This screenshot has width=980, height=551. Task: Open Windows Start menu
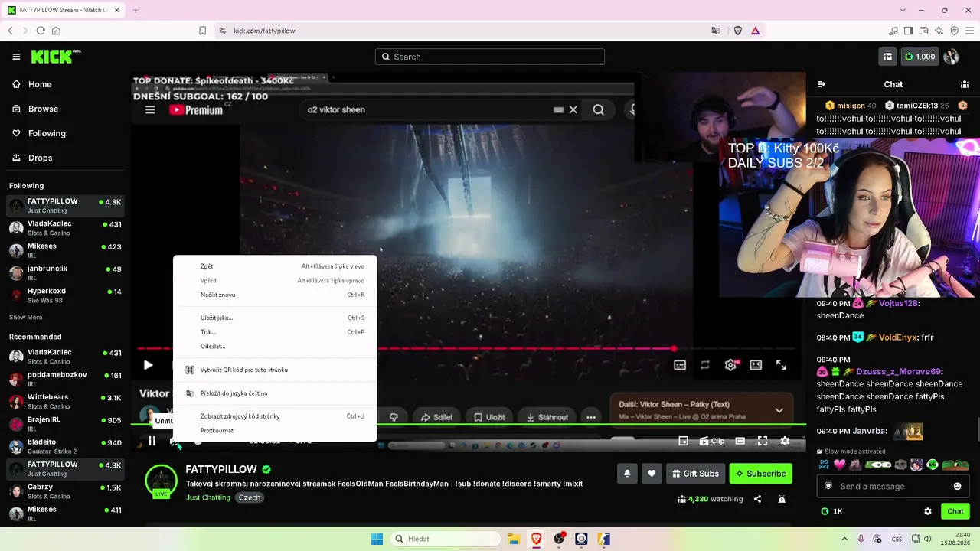377,539
